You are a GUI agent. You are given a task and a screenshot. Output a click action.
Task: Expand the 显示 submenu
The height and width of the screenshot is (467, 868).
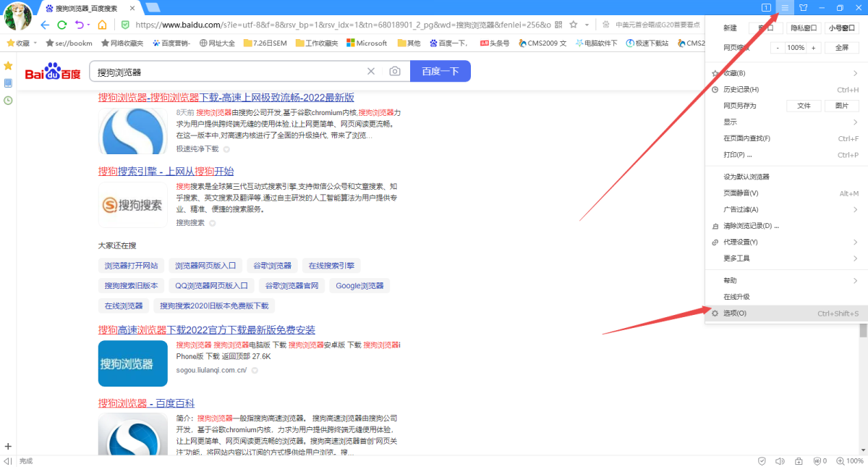pos(786,122)
